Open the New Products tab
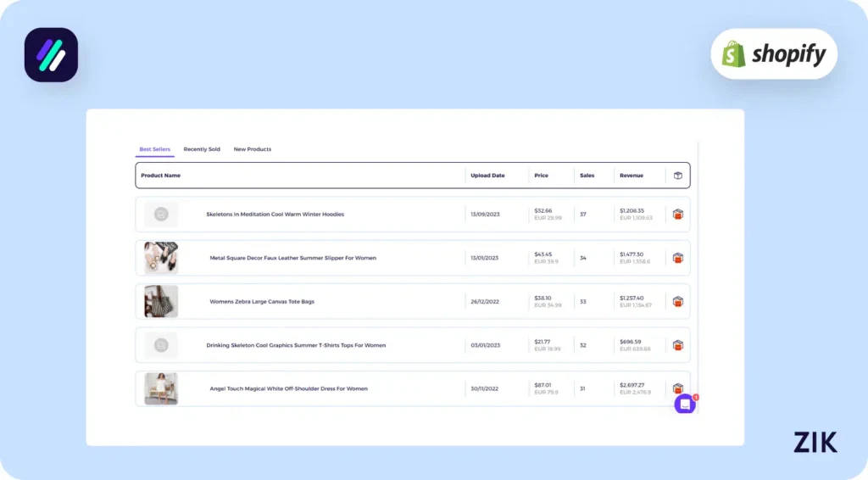This screenshot has width=868, height=480. coord(253,149)
